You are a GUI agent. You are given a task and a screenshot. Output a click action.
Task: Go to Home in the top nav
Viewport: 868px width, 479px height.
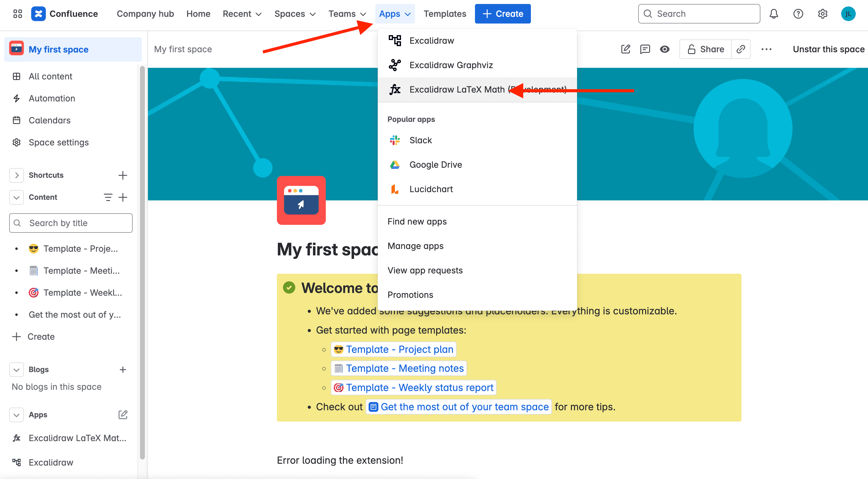coord(198,14)
